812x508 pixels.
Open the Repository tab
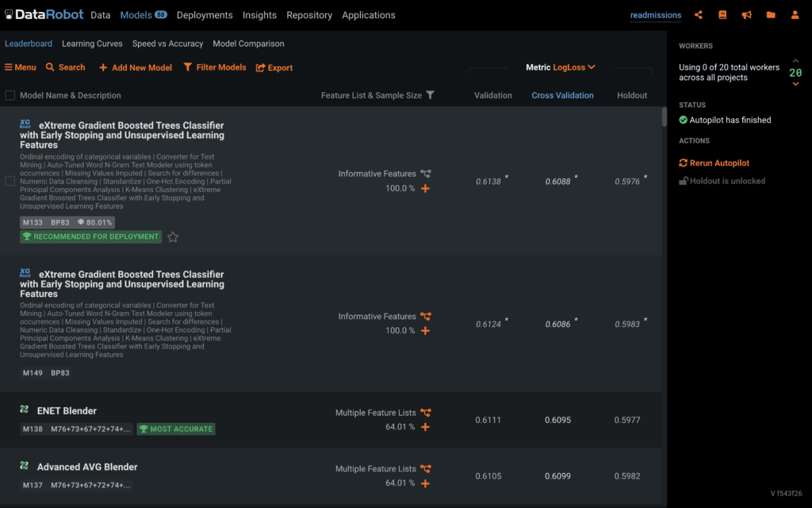309,15
